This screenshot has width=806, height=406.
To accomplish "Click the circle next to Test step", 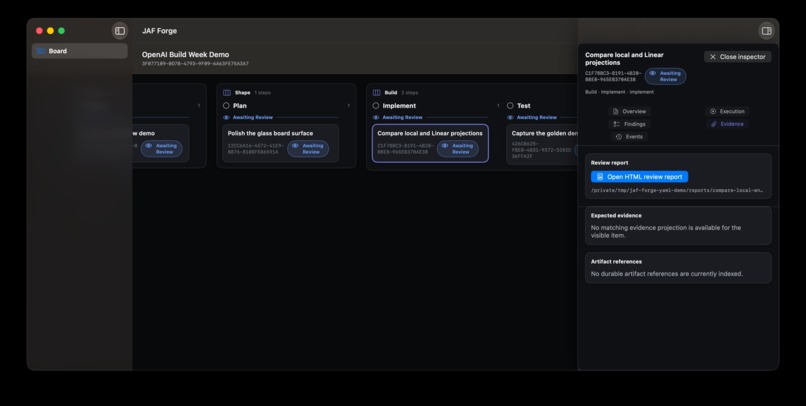I will coord(510,105).
